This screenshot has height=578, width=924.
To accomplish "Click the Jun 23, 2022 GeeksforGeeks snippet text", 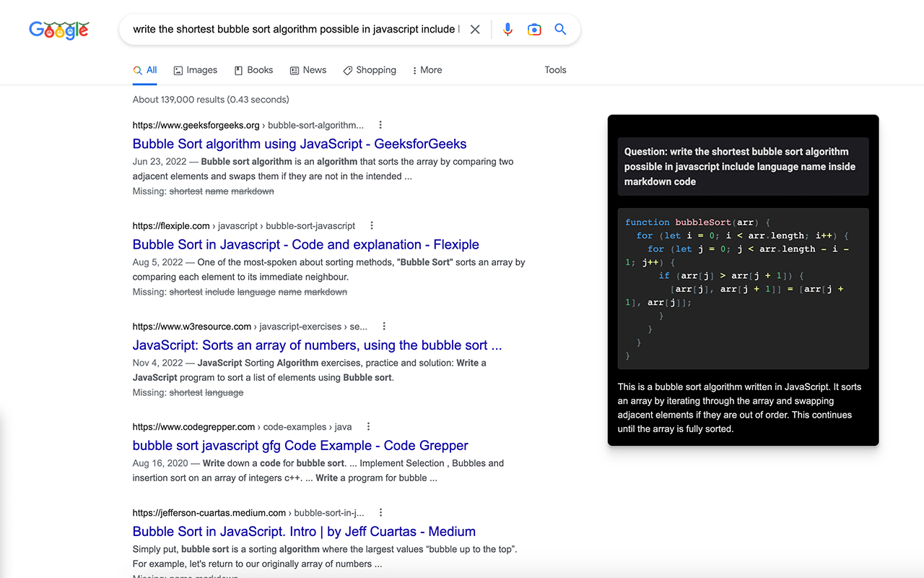I will point(323,169).
